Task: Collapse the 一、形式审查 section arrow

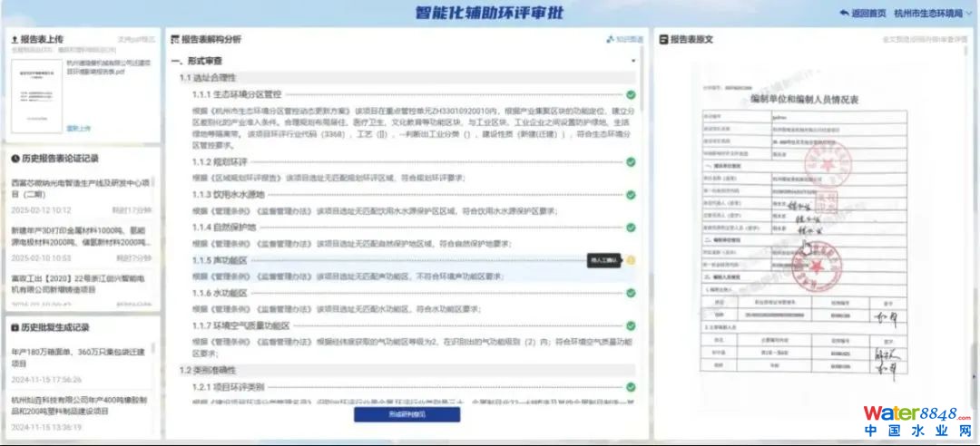Action: tap(633, 61)
